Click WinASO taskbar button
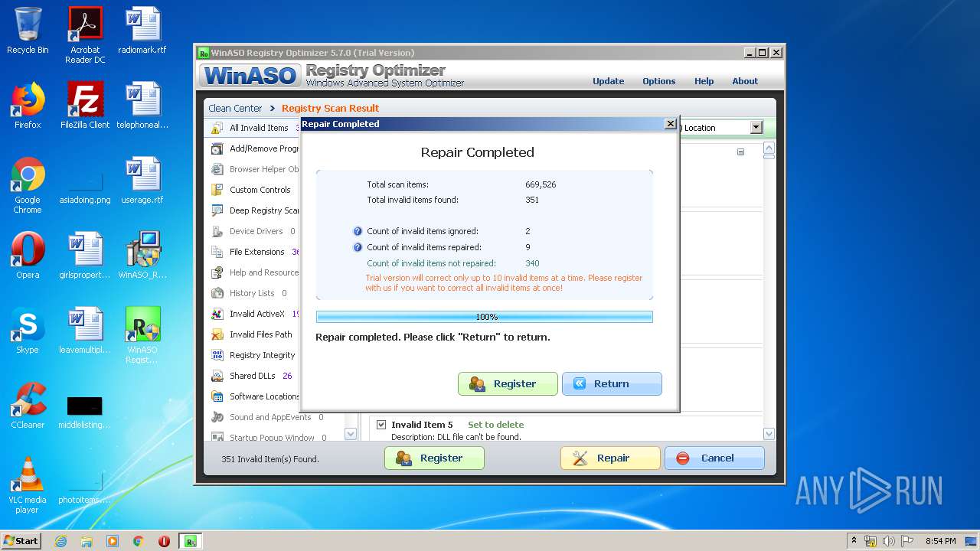 [190, 541]
